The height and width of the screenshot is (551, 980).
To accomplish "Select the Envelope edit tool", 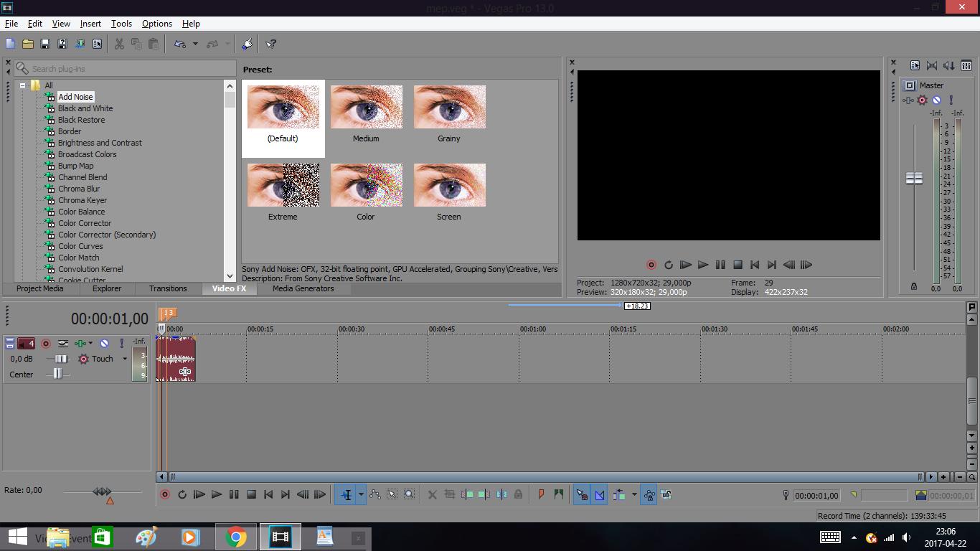I will (x=375, y=494).
